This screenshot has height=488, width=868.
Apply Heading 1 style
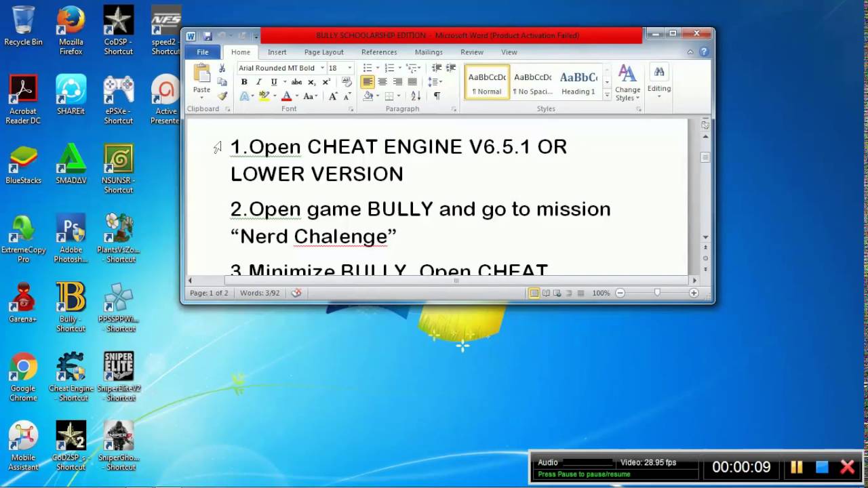click(578, 82)
